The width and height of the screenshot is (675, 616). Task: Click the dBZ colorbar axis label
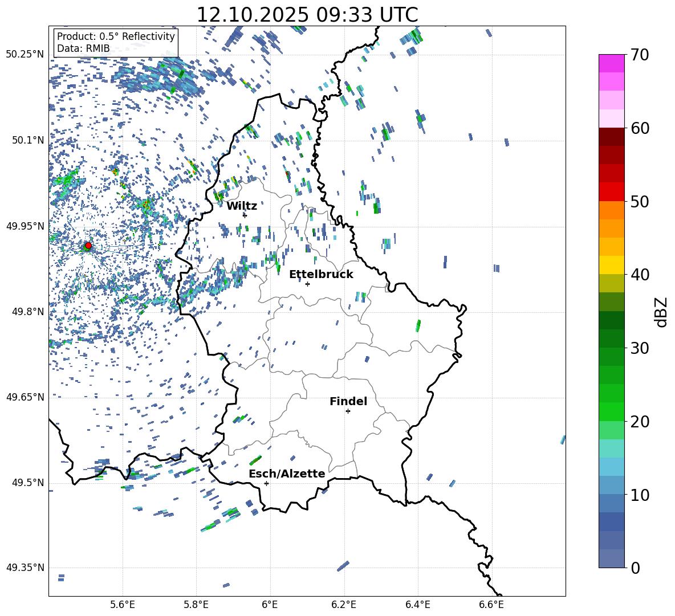tap(661, 312)
